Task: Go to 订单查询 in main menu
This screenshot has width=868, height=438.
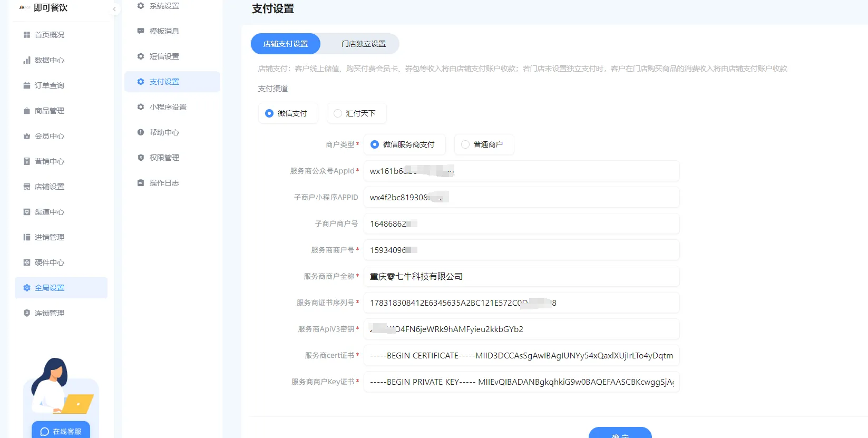Action: [x=61, y=85]
